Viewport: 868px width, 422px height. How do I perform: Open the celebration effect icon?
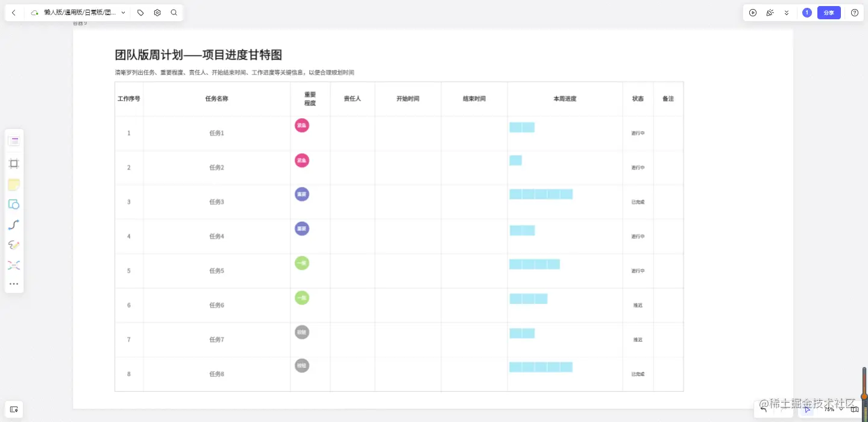pyautogui.click(x=770, y=12)
